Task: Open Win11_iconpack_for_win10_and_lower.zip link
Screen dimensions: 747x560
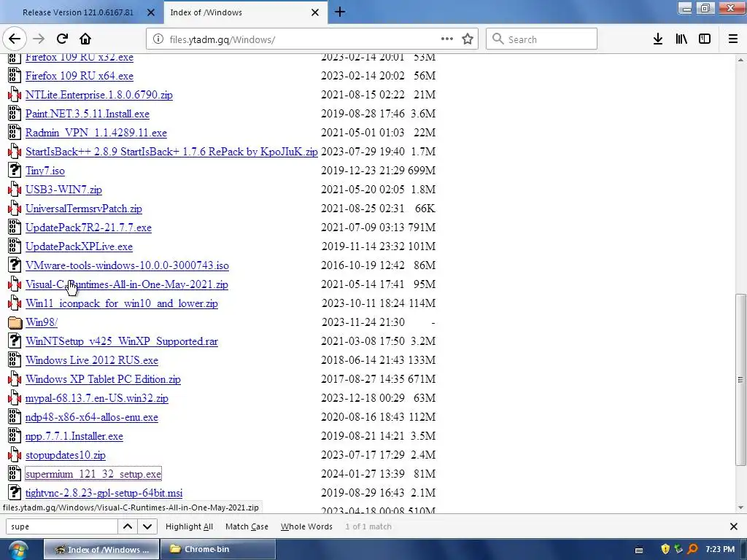Action: (122, 303)
